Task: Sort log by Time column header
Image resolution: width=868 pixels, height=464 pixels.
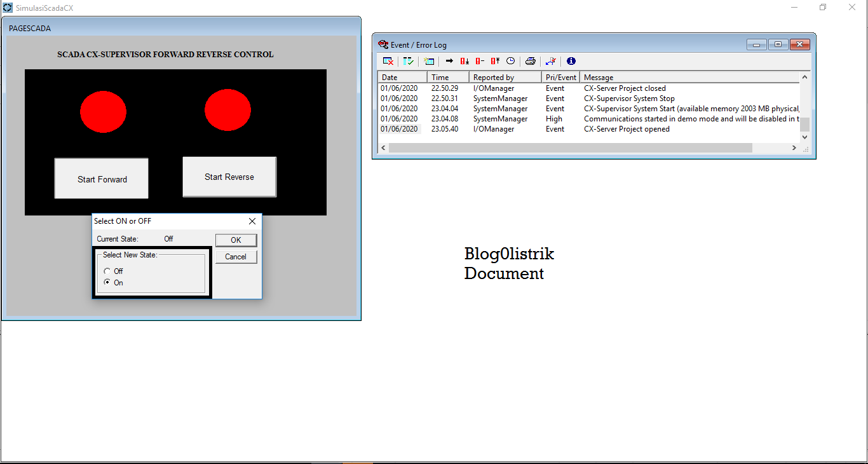Action: [x=448, y=77]
